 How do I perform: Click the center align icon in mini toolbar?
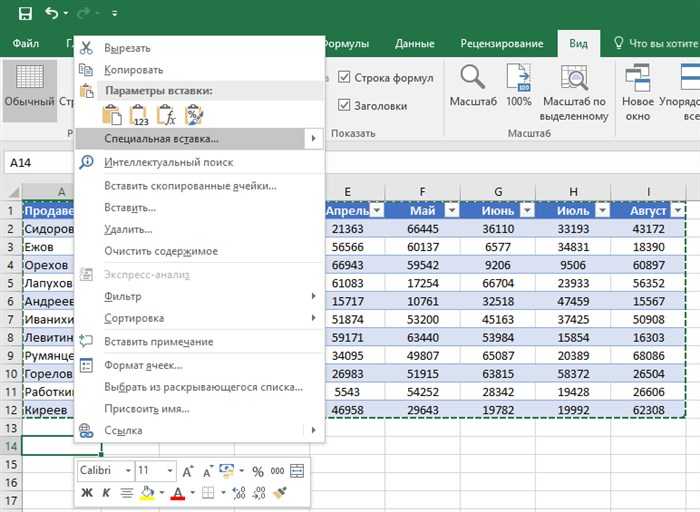tap(126, 493)
